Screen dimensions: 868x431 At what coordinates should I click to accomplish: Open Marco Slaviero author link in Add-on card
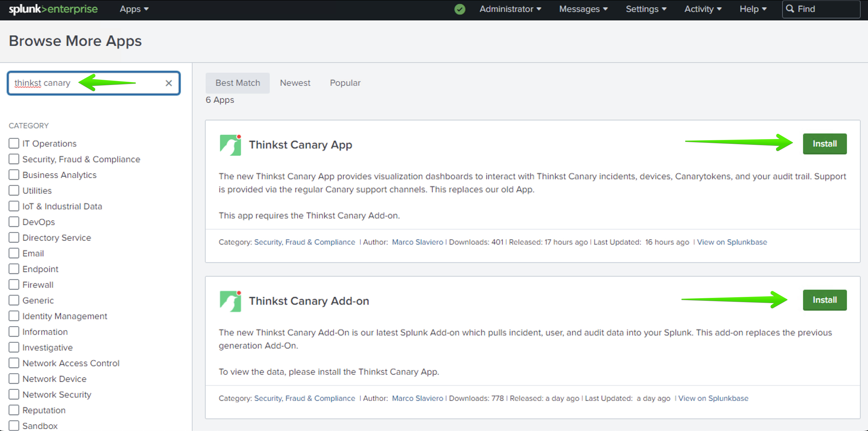click(418, 398)
